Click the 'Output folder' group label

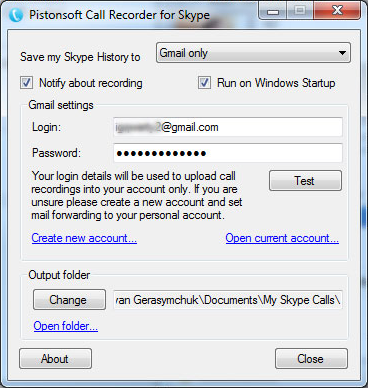click(x=59, y=275)
